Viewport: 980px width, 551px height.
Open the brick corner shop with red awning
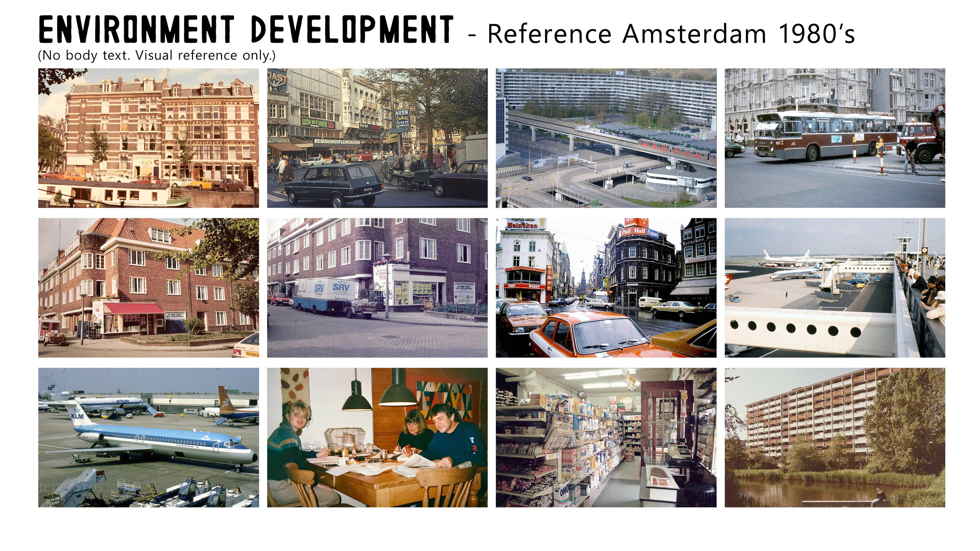148,288
